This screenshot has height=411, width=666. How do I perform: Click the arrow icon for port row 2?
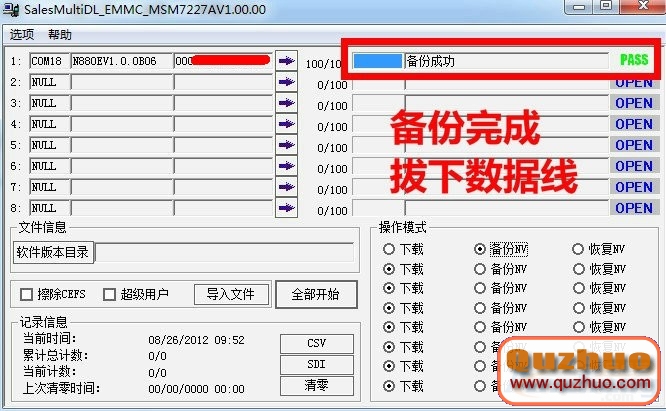pyautogui.click(x=286, y=82)
